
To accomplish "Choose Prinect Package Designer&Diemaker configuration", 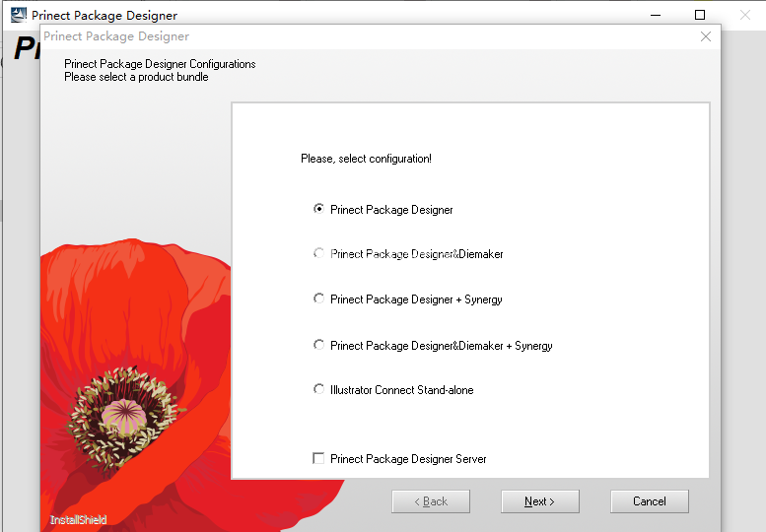I will point(318,253).
